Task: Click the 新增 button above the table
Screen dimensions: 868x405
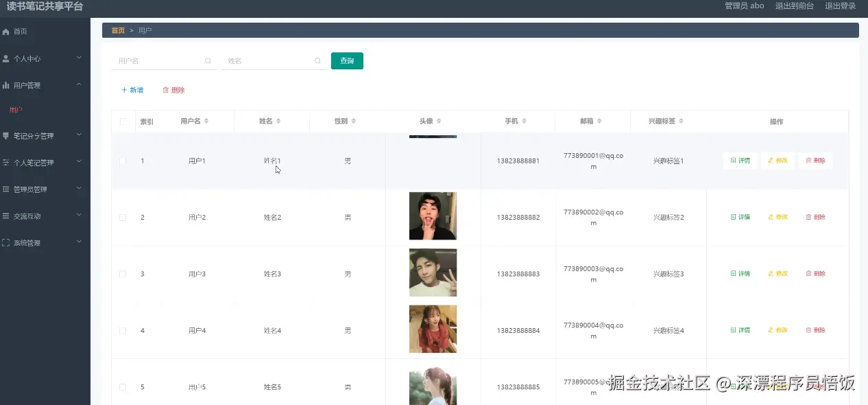Action: click(x=132, y=90)
